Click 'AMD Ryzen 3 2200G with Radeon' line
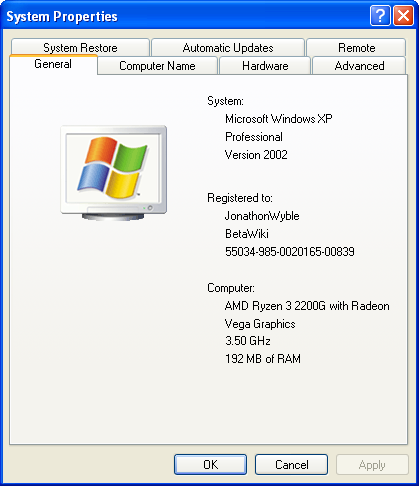419x486 pixels. pyautogui.click(x=307, y=306)
